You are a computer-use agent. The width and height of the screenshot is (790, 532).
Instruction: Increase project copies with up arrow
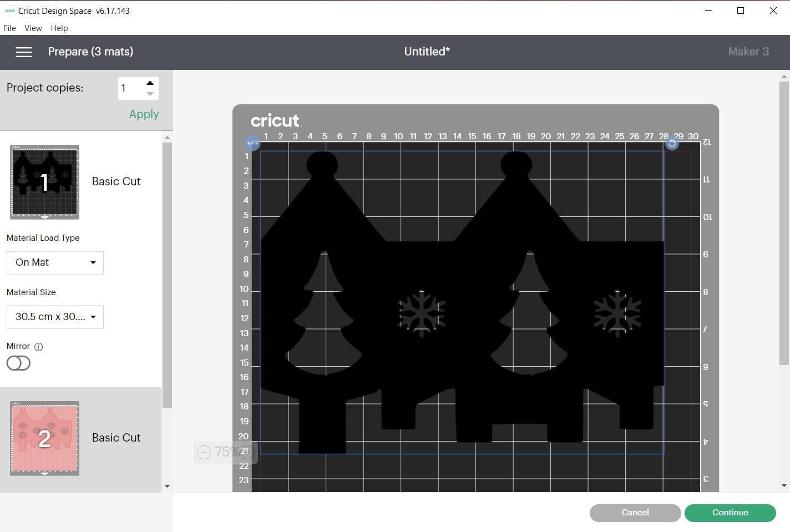[x=150, y=83]
